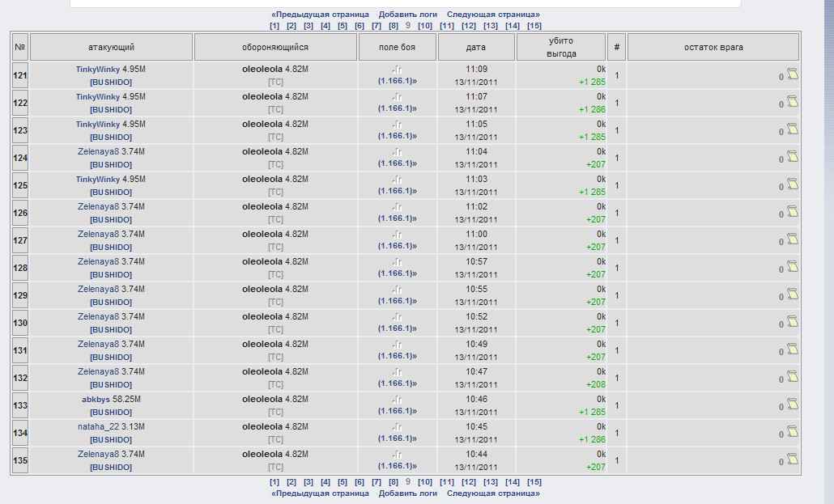Select the battlefield icon in row 127

[x=397, y=235]
